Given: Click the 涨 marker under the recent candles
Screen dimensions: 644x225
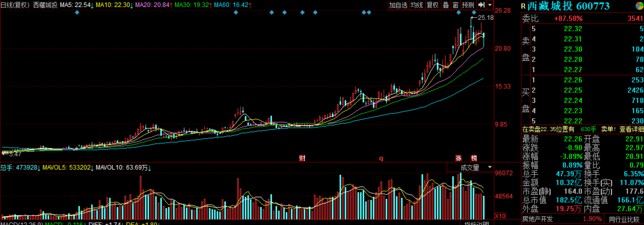Looking at the screenshot, I should pos(459,158).
